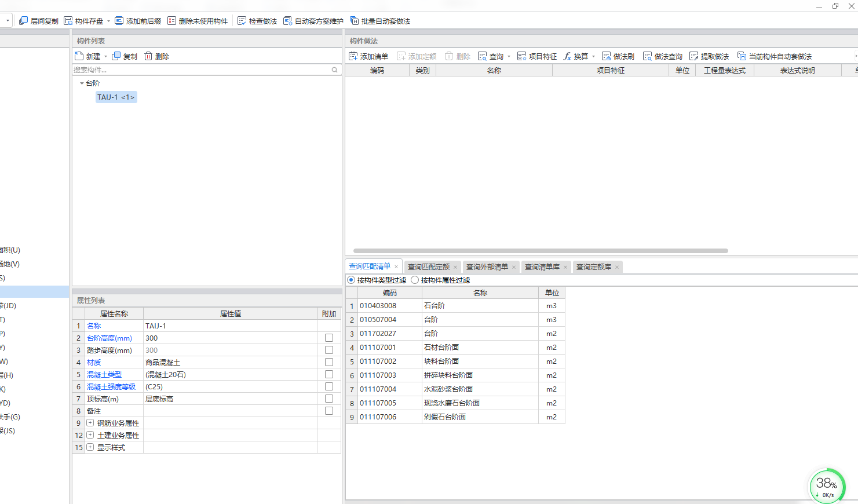Click the 提取做法 icon

[694, 56]
